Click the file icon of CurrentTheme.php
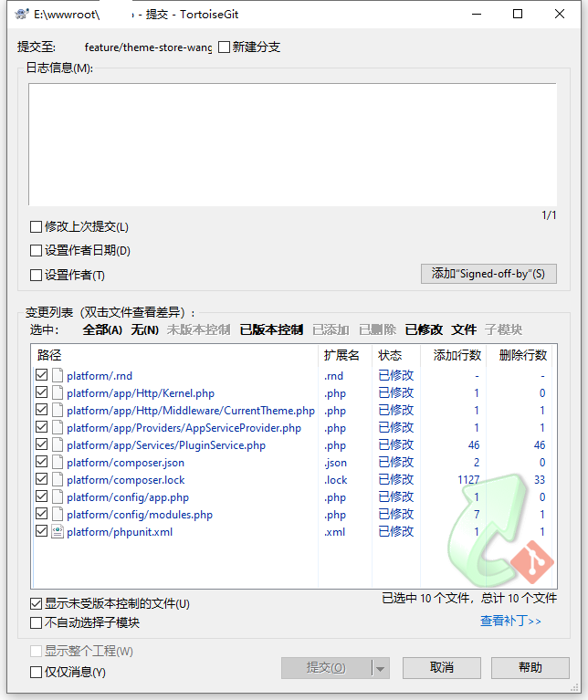588x700 pixels. click(58, 411)
